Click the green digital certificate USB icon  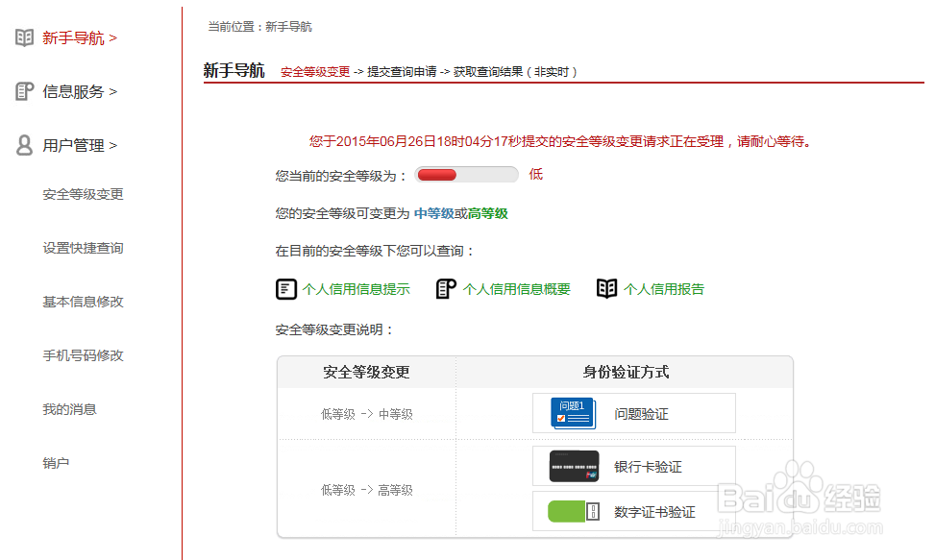573,511
